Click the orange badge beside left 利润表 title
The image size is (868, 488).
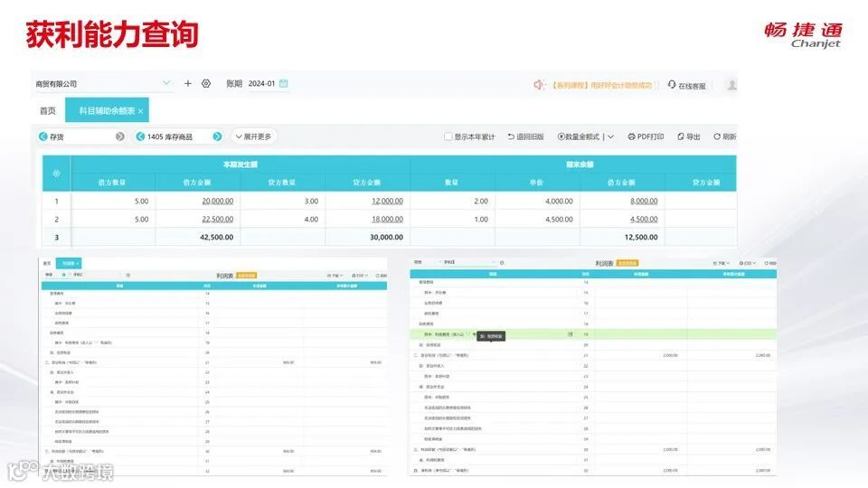point(246,275)
